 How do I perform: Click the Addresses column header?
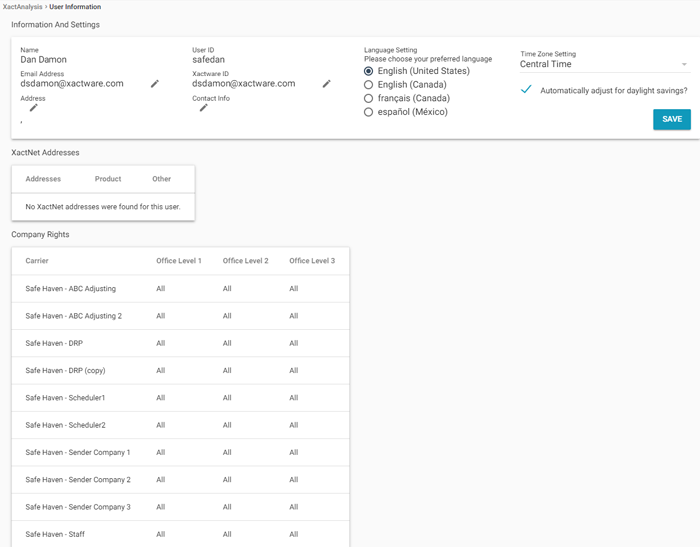click(x=43, y=179)
